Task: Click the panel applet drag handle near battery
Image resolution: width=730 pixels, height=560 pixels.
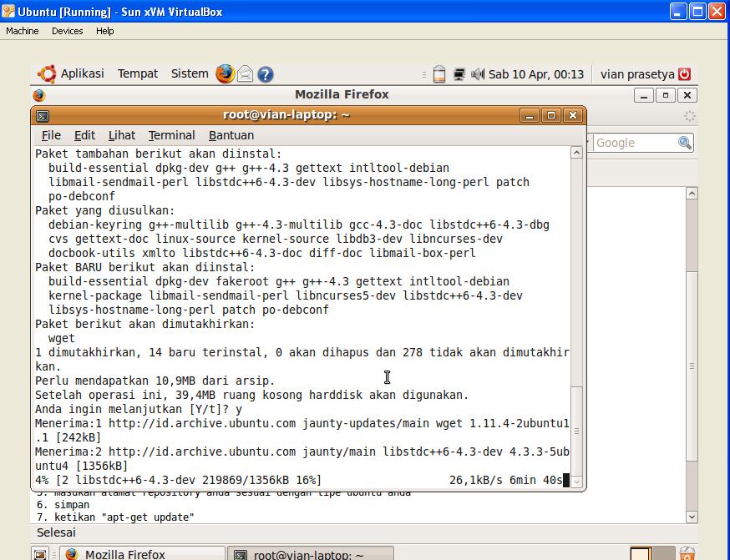Action: pos(424,74)
